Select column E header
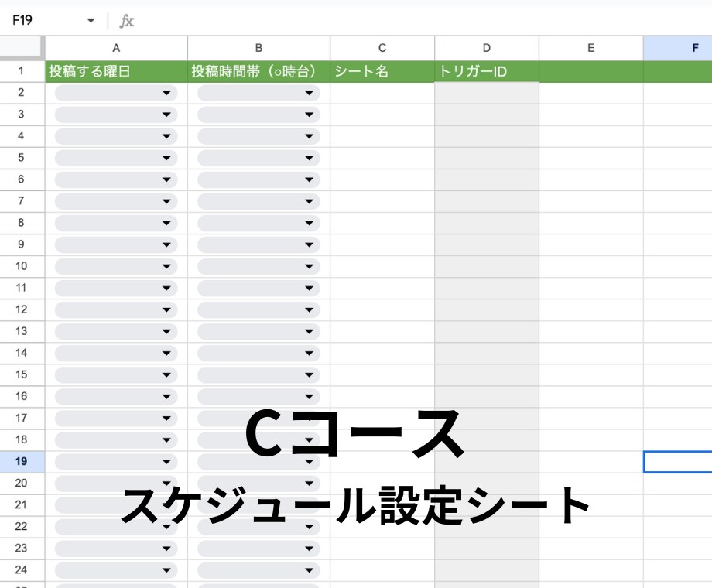This screenshot has width=712, height=588. (591, 48)
